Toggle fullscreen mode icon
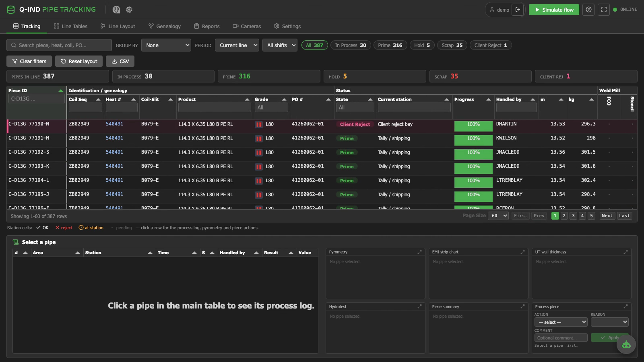This screenshot has height=362, width=644. tap(604, 10)
